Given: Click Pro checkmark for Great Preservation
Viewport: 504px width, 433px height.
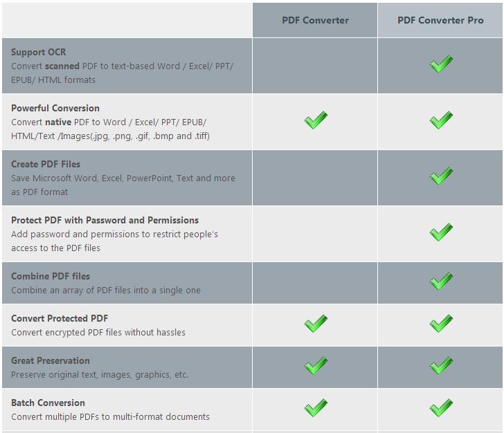Looking at the screenshot, I should pos(441,365).
